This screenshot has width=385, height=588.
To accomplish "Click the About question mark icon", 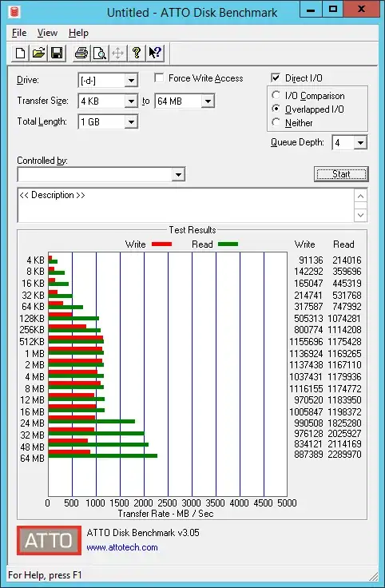I will point(137,54).
